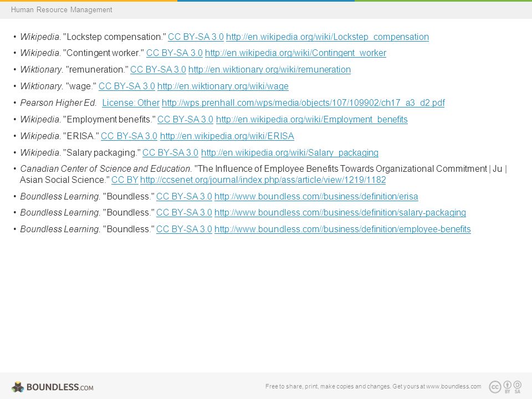
Task: Open the Lockstep compensation CC BY-SA 3.0 license link
Action: point(196,37)
